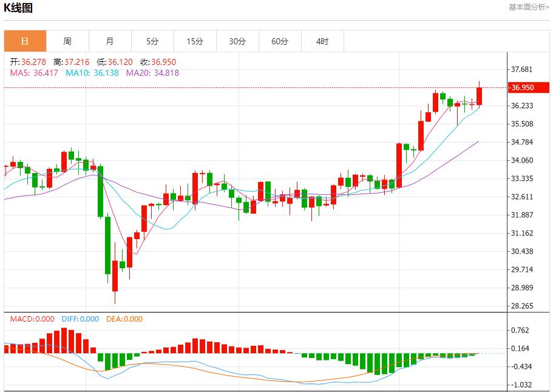The height and width of the screenshot is (392, 553).
Task: Choose the 60分 timeframe tab
Action: [280, 41]
